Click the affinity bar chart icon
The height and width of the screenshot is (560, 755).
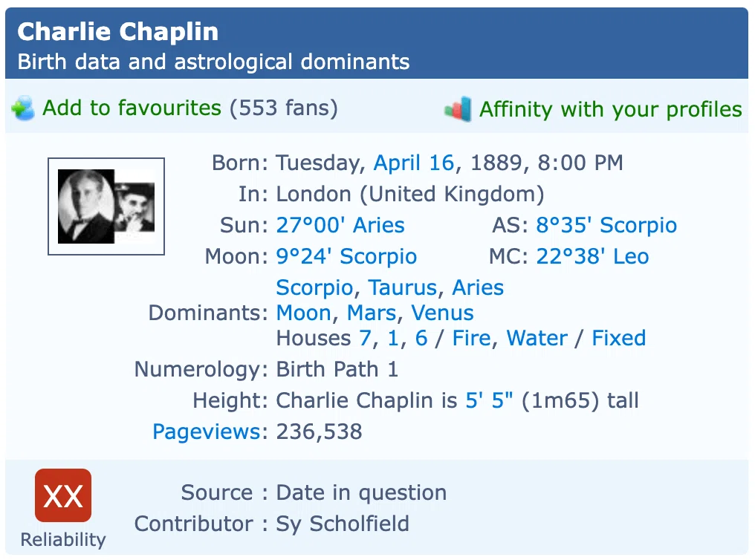coord(458,108)
